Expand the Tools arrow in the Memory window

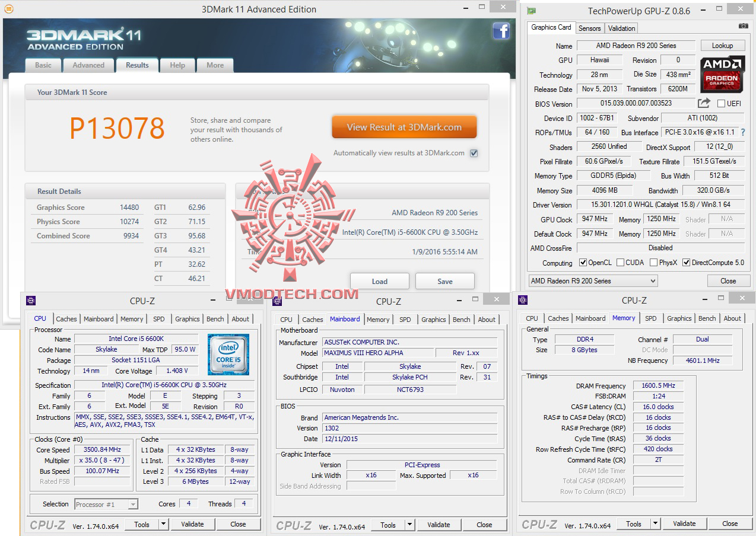pyautogui.click(x=655, y=524)
